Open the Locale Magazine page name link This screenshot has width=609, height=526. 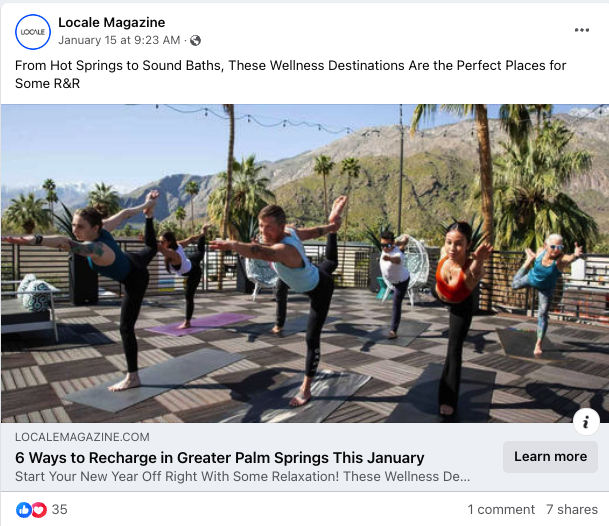point(111,23)
